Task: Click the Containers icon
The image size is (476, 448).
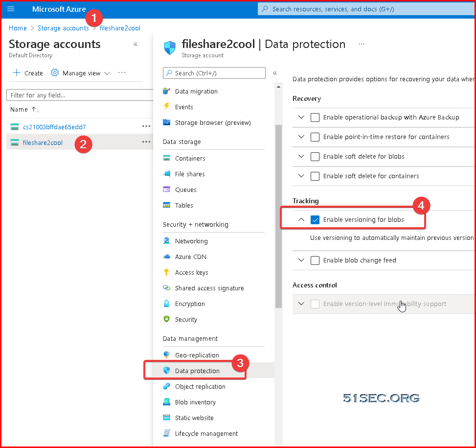Action: pos(166,158)
